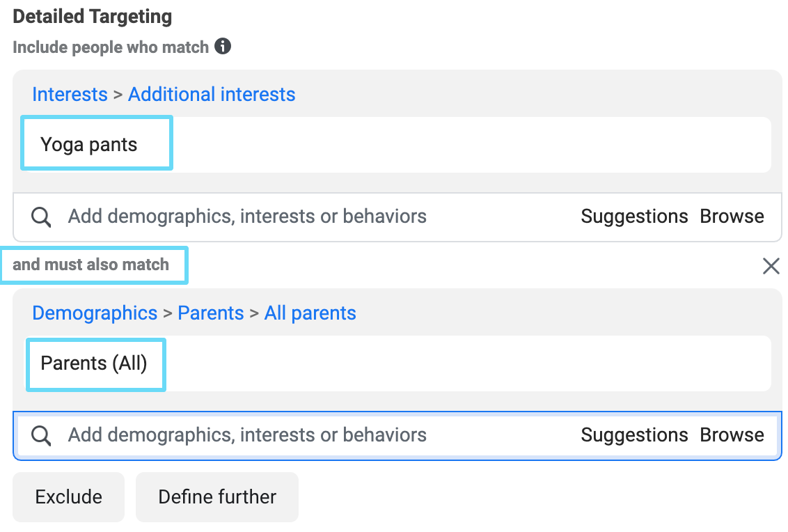
Task: Open Suggestions in the first targeting field
Action: click(x=634, y=217)
